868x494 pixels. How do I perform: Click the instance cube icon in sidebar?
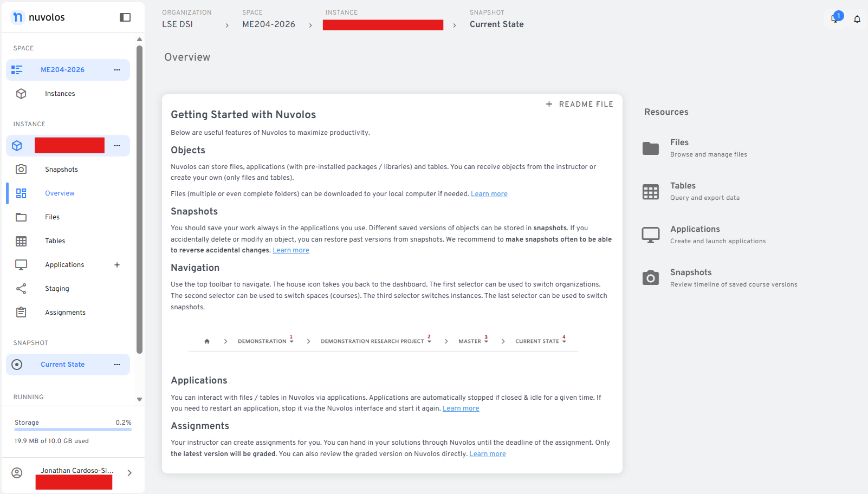(x=17, y=146)
